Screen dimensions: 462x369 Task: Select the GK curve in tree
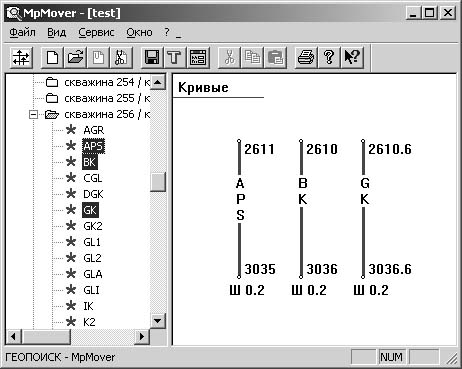tap(90, 210)
